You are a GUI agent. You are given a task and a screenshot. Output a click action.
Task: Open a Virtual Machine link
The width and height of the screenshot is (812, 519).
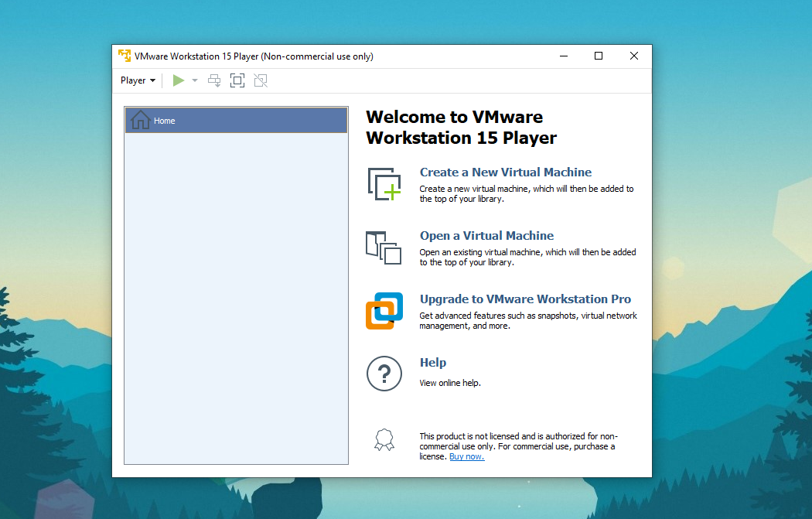(486, 236)
